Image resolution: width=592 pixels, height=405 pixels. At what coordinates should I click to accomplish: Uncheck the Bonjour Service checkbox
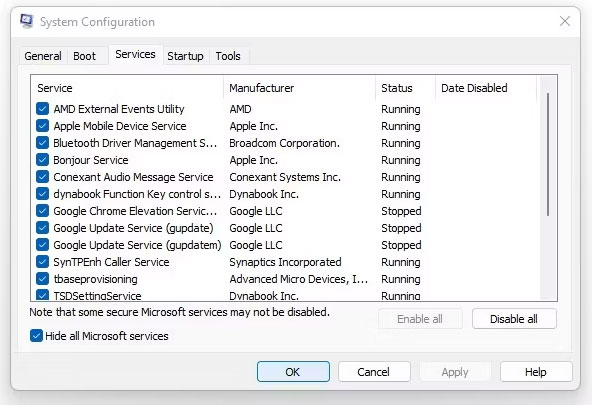pos(42,160)
